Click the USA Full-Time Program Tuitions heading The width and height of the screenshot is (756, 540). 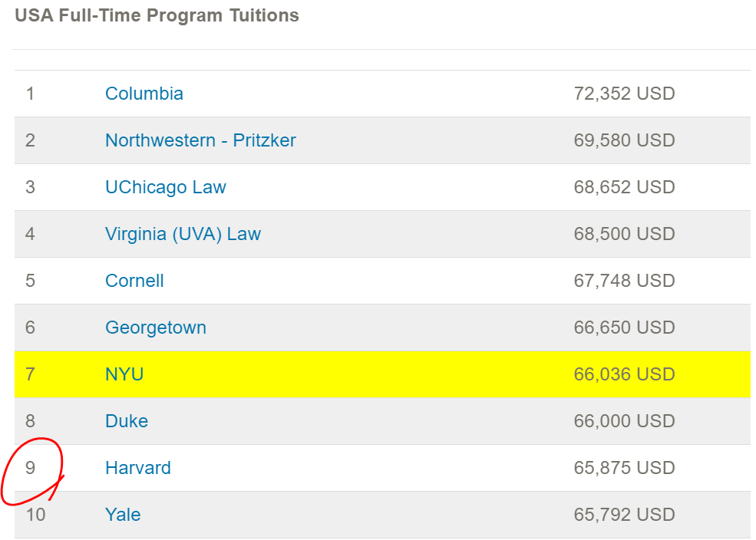point(157,15)
